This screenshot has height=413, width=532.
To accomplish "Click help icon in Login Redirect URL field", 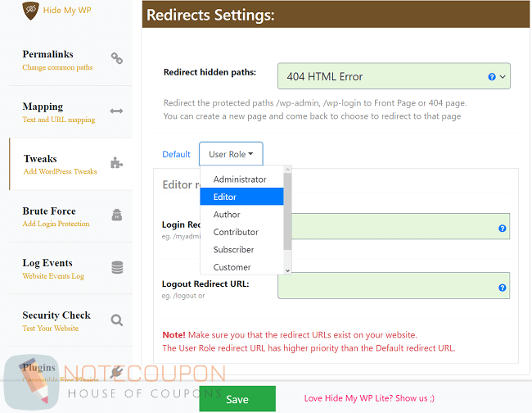I will 503,229.
